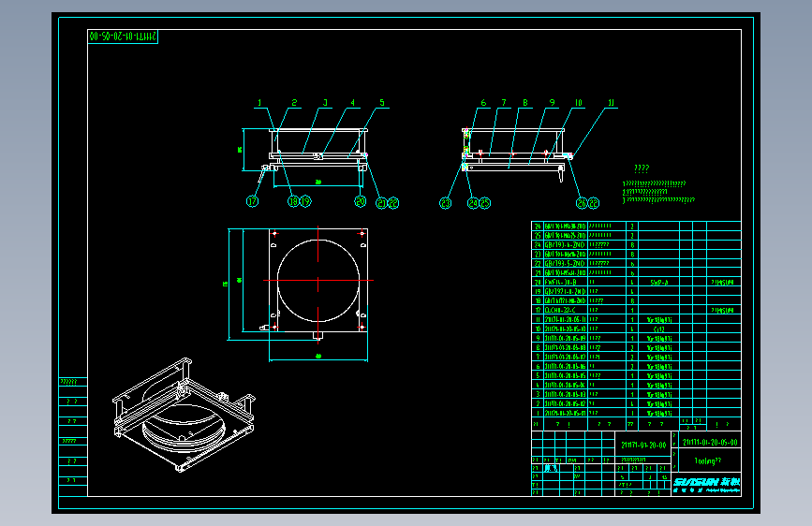Click part callout number 9 label
The image size is (812, 526).
click(552, 103)
